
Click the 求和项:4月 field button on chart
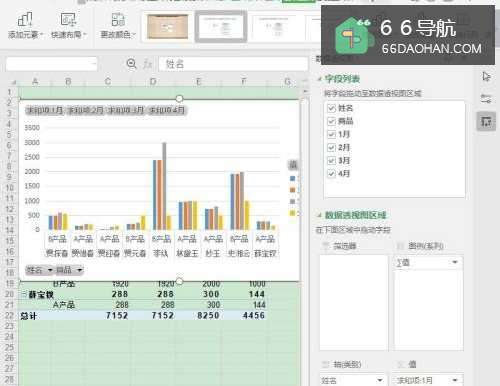(x=167, y=110)
